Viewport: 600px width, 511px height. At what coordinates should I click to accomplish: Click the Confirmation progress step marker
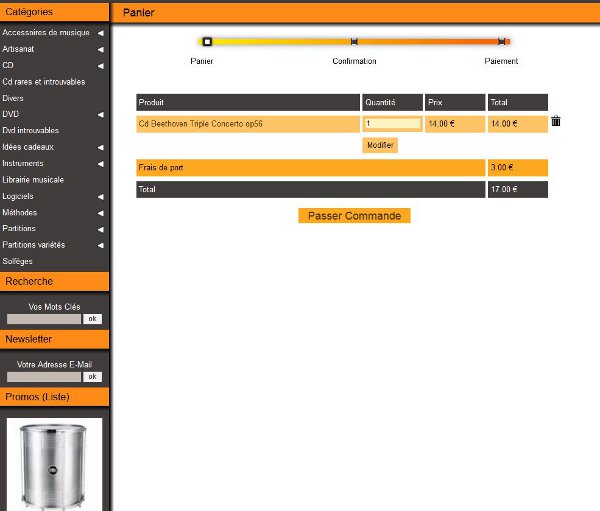354,42
